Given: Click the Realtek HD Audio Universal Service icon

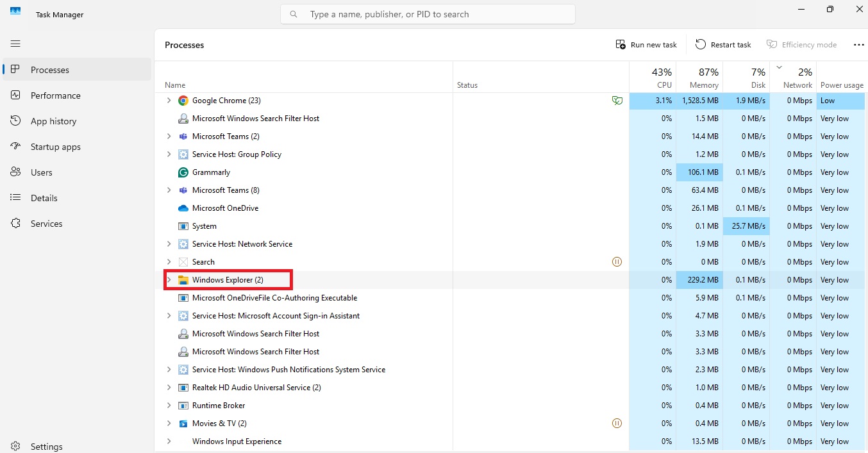Looking at the screenshot, I should (x=183, y=388).
